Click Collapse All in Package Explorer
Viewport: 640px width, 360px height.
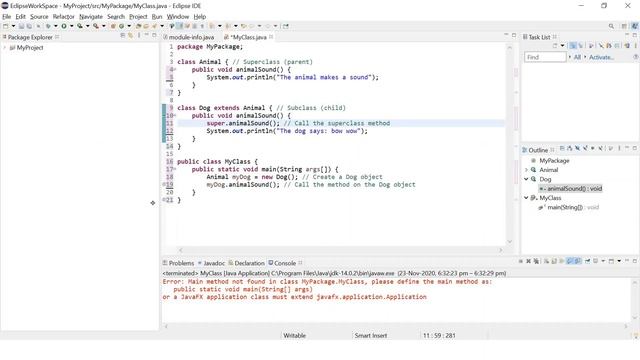coord(122,36)
